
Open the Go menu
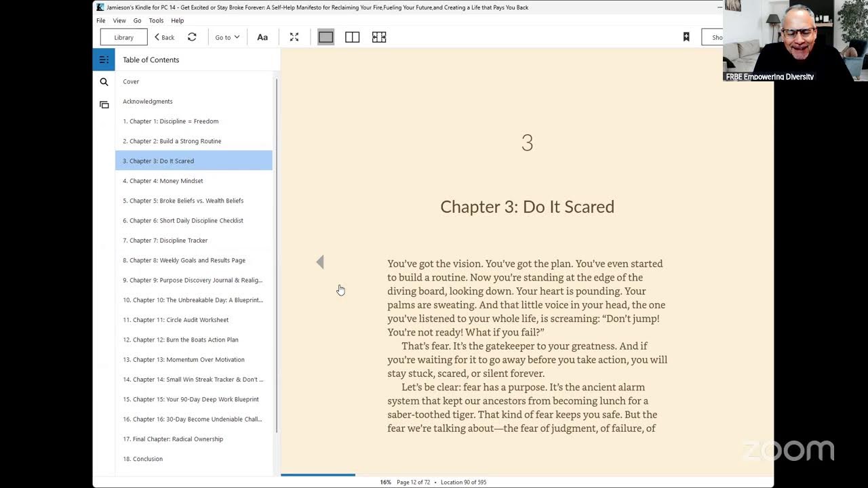click(x=137, y=21)
